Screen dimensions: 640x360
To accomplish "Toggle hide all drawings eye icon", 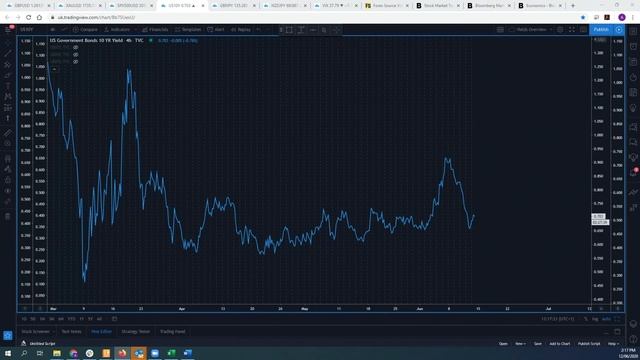I will tap(8, 190).
